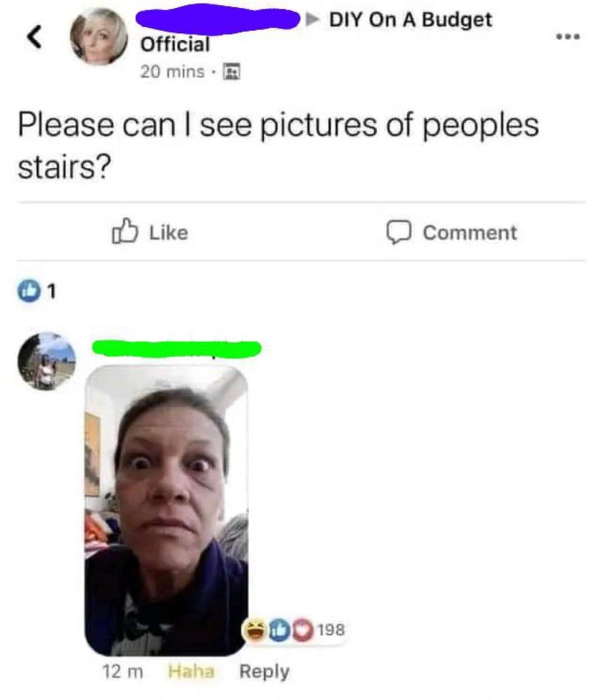The width and height of the screenshot is (602, 700).
Task: Reply to the photo comment
Action: coord(264,672)
